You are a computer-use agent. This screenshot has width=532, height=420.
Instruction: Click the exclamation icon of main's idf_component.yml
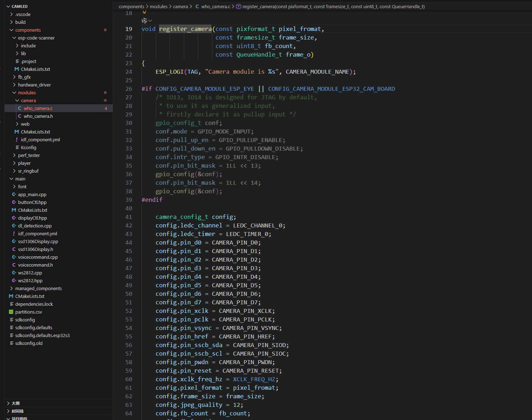tap(14, 234)
